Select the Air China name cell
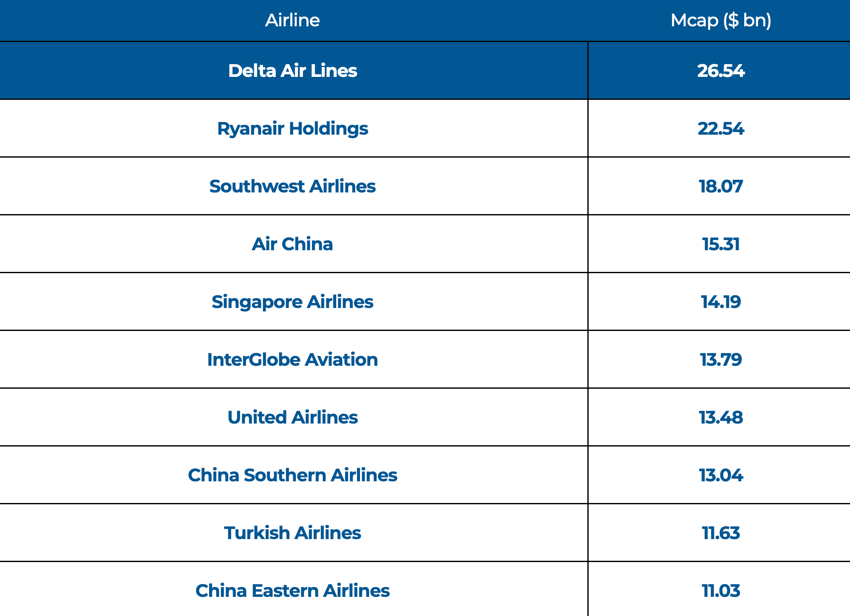 point(292,244)
